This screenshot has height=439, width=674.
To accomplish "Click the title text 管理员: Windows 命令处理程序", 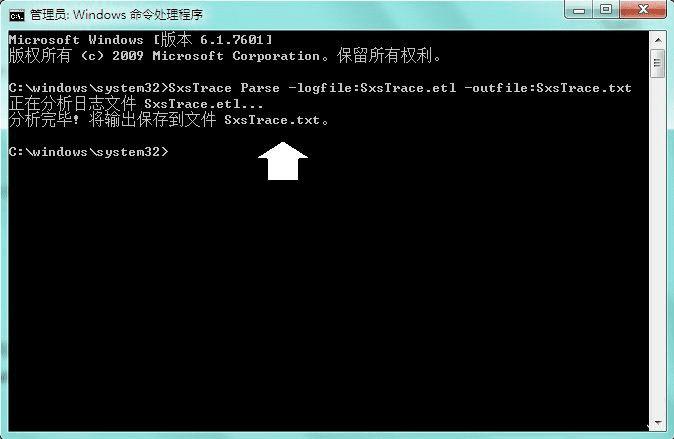I will pyautogui.click(x=116, y=15).
